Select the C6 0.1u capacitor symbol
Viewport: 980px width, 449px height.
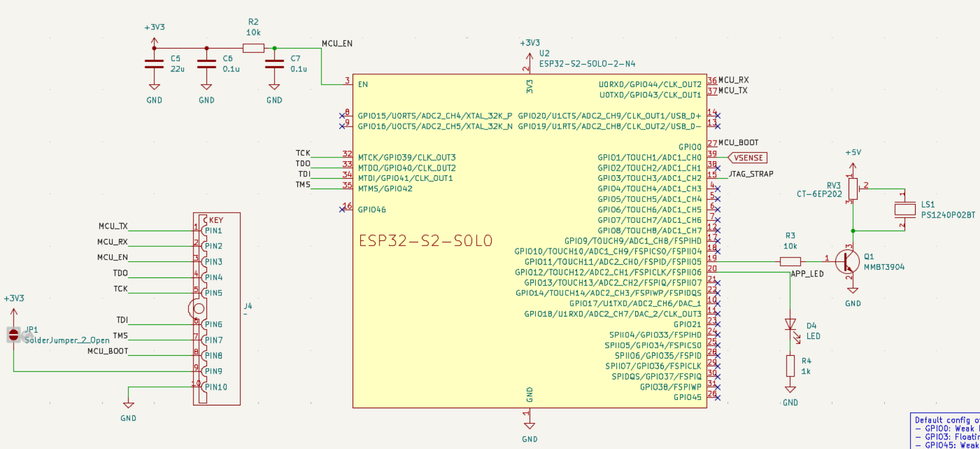point(207,64)
